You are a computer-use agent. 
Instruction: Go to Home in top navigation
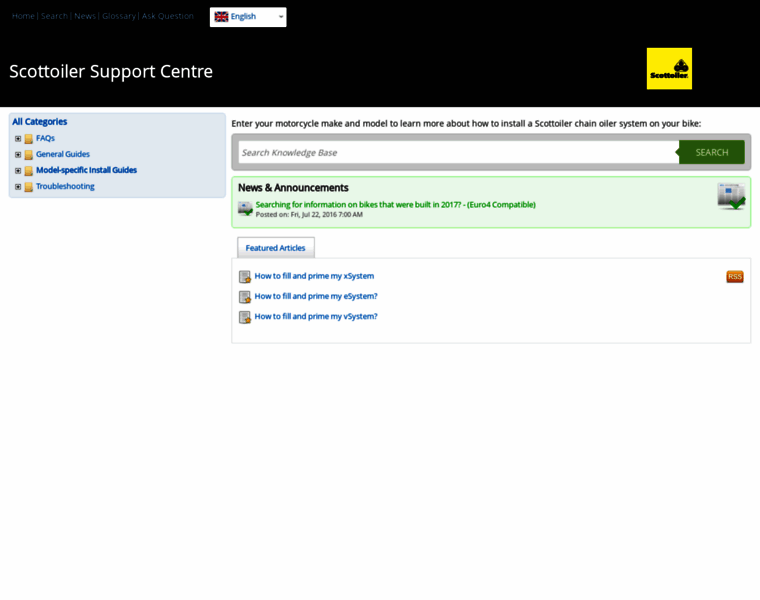click(23, 16)
